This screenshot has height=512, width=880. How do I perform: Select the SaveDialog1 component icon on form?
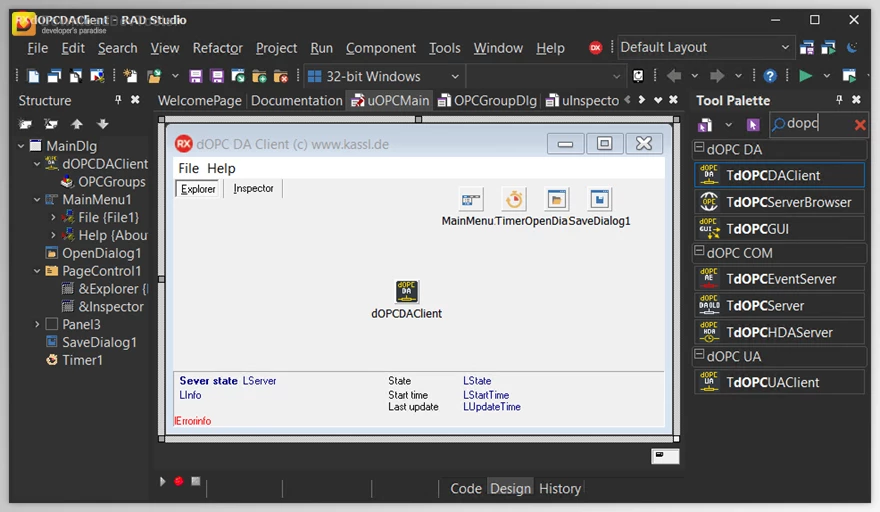coord(599,199)
